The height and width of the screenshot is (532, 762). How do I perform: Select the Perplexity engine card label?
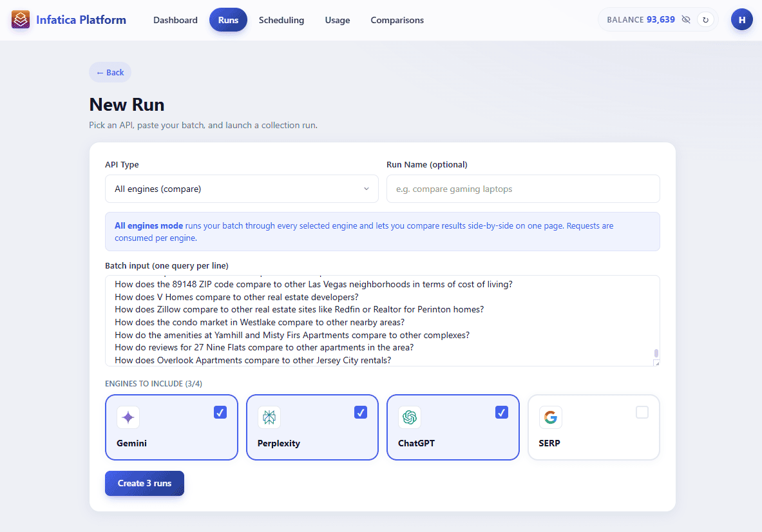(x=278, y=443)
